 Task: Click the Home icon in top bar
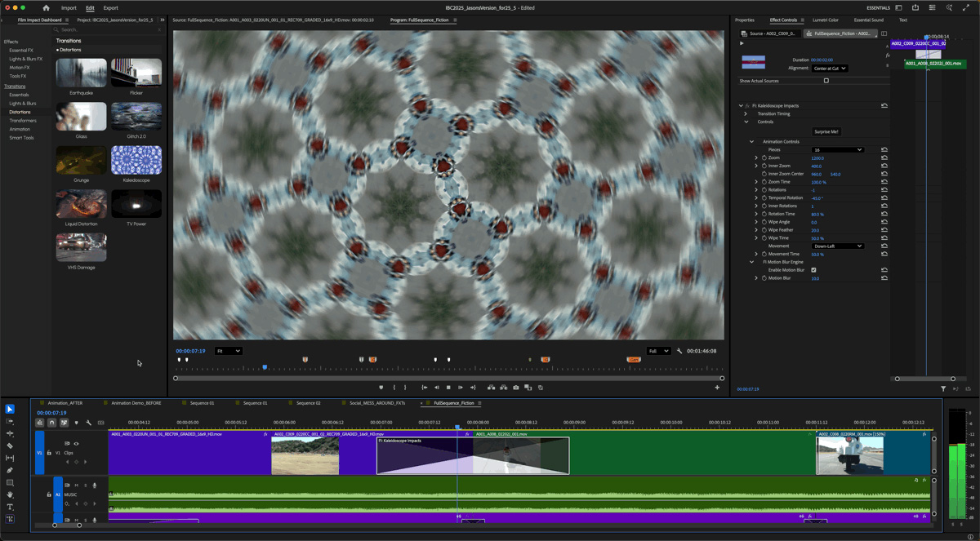click(x=46, y=8)
